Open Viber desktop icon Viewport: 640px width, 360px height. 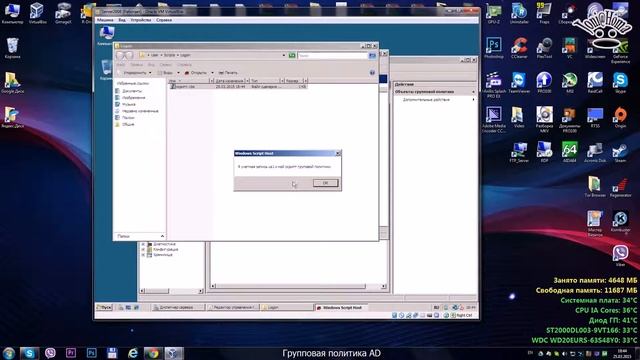point(620,256)
